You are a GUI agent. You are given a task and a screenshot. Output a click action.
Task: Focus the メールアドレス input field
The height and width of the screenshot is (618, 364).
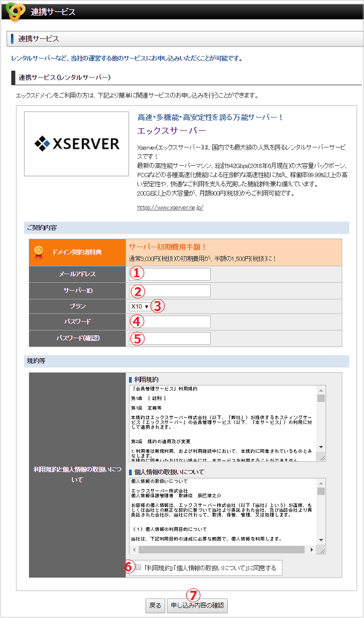pyautogui.click(x=170, y=274)
